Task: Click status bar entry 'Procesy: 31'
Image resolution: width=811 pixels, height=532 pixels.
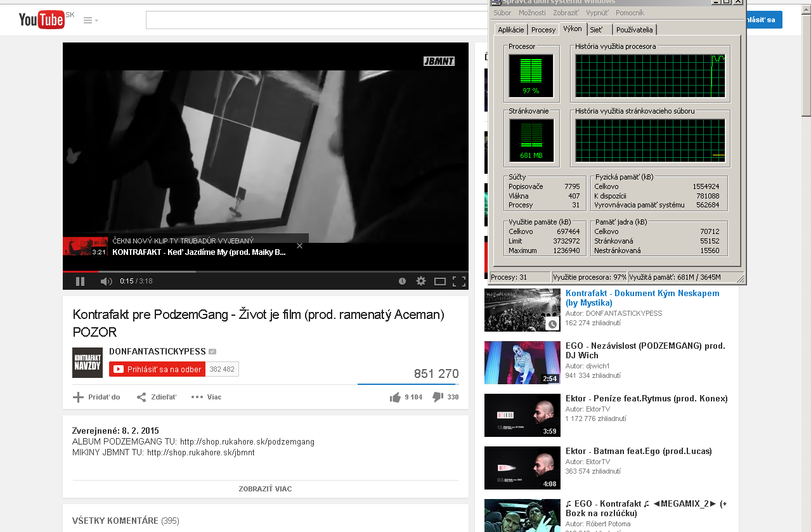Action: pyautogui.click(x=520, y=277)
